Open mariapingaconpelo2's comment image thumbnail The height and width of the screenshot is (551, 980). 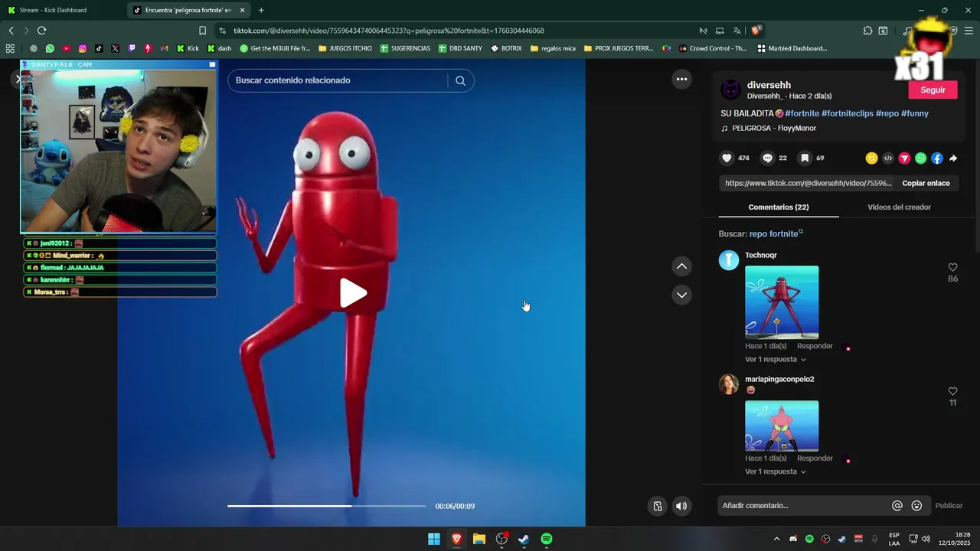[782, 426]
